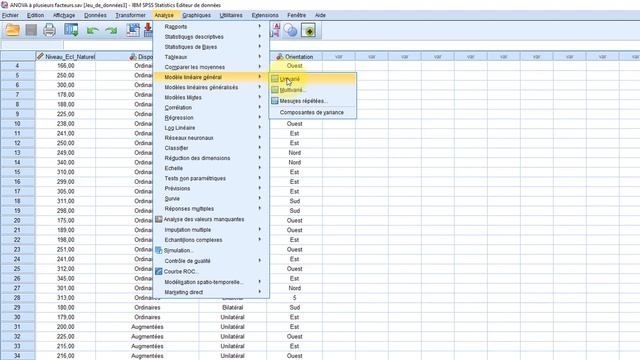Expand Statistiques descriptives submenu arrow
Viewport: 640px width, 360px height.
tap(260, 36)
